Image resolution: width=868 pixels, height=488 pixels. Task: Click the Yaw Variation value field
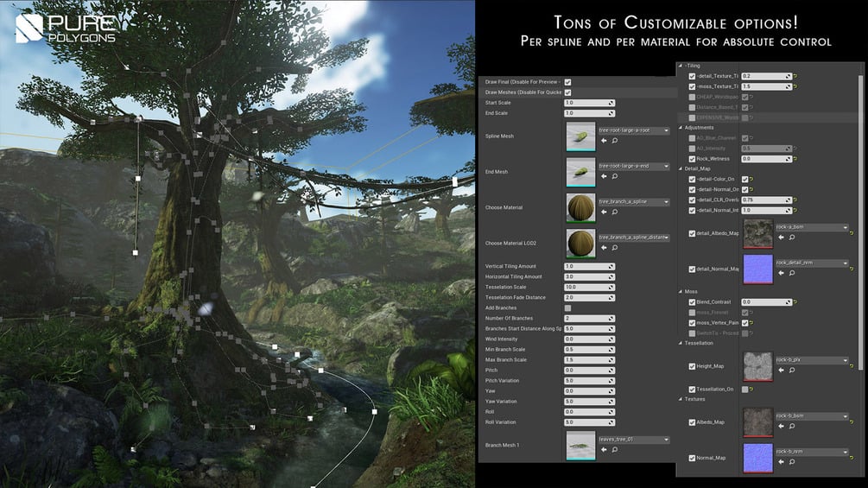pos(590,402)
